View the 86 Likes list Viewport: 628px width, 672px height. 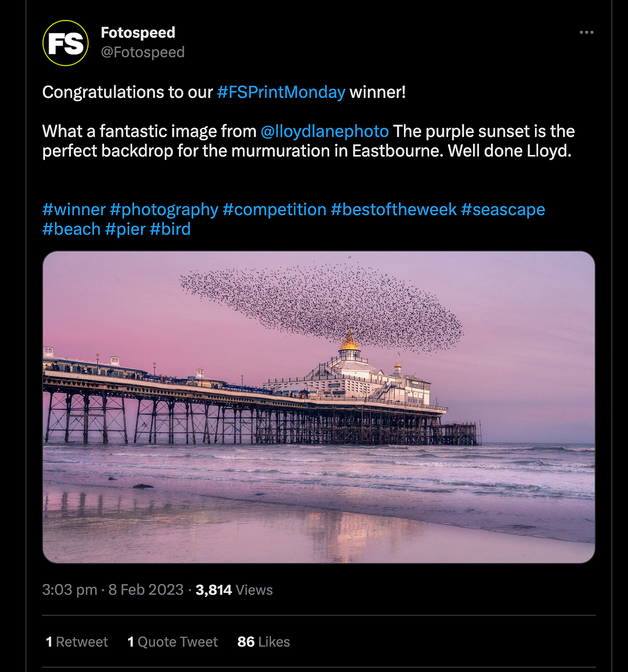264,642
